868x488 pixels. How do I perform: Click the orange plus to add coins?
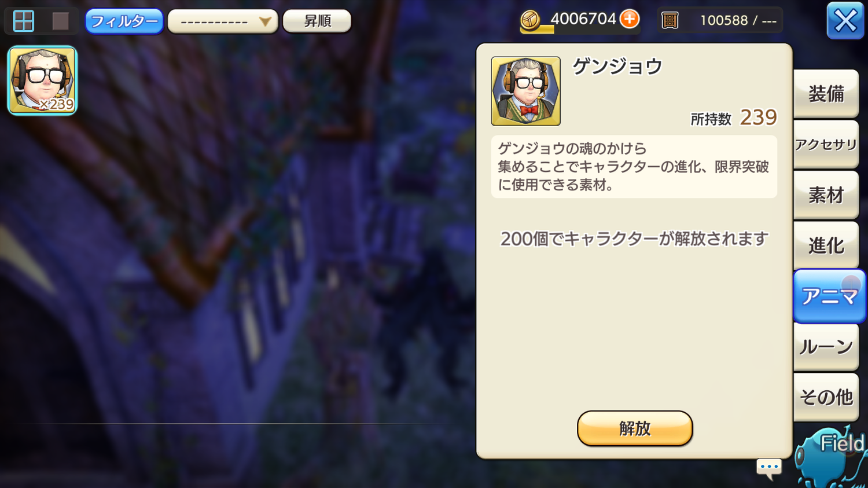(630, 19)
